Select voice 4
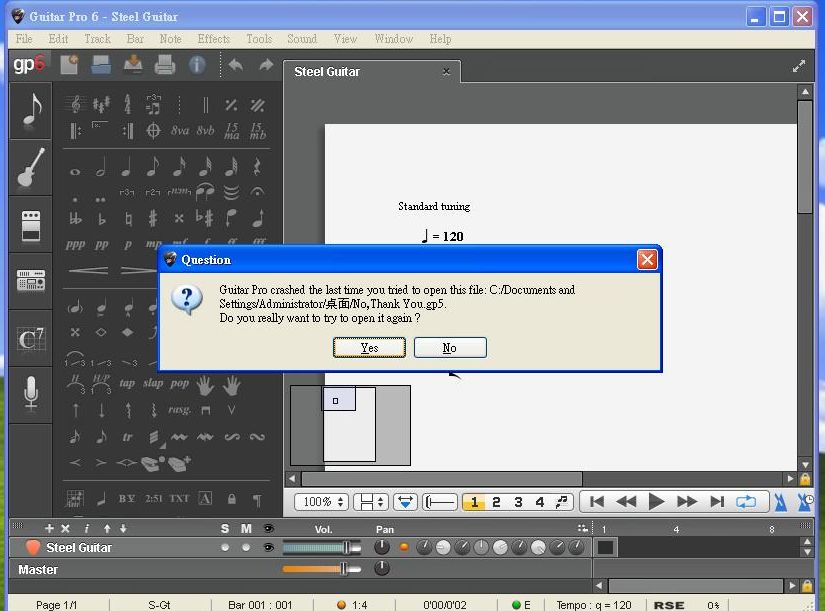The width and height of the screenshot is (825, 611). [x=539, y=502]
